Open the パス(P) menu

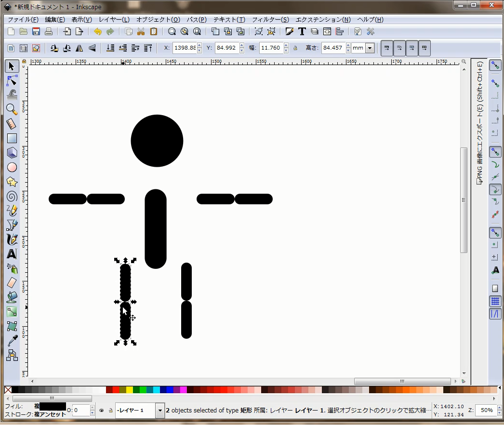(x=197, y=20)
